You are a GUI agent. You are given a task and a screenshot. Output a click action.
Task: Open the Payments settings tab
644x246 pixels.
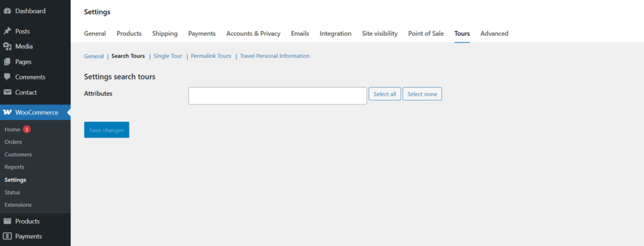pyautogui.click(x=202, y=34)
